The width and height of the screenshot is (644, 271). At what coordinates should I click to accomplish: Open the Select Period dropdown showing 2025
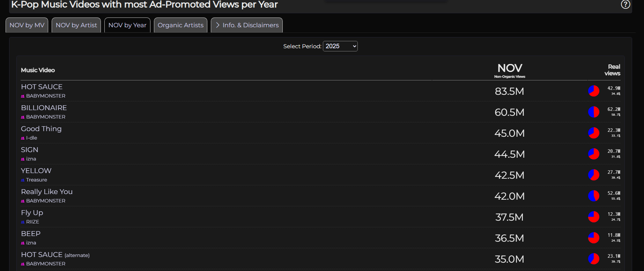point(340,46)
